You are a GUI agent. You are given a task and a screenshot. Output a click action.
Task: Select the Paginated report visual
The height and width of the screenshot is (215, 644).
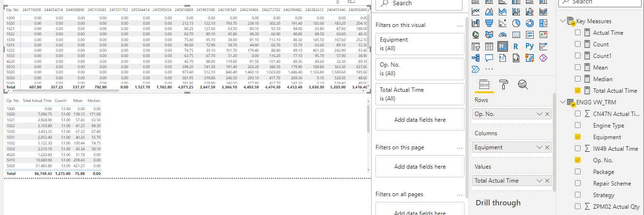click(x=516, y=57)
